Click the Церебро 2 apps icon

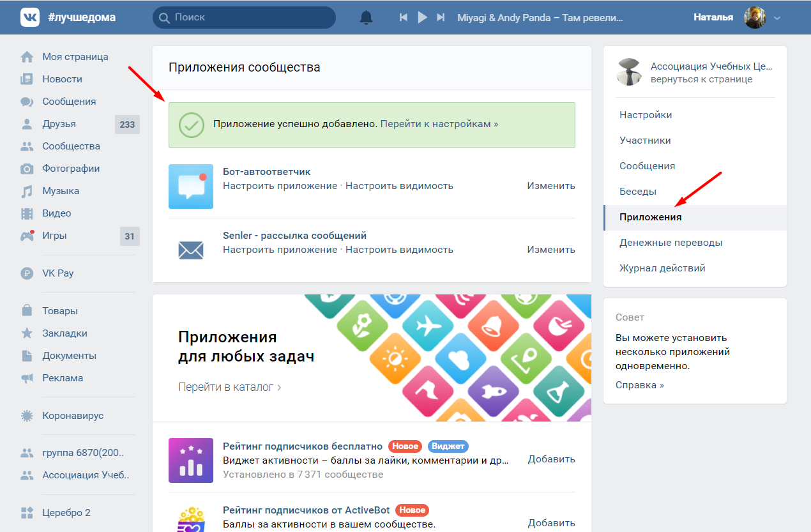pyautogui.click(x=27, y=513)
